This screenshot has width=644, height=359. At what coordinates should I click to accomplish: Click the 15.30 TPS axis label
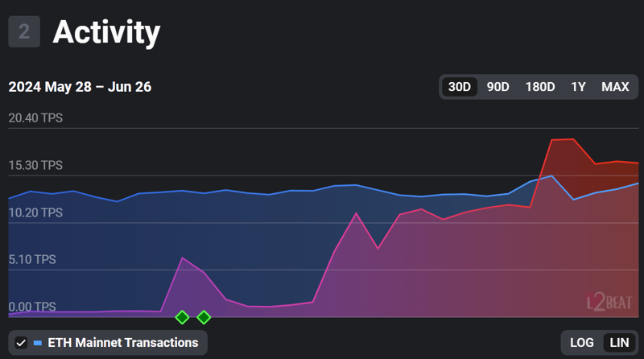click(35, 165)
